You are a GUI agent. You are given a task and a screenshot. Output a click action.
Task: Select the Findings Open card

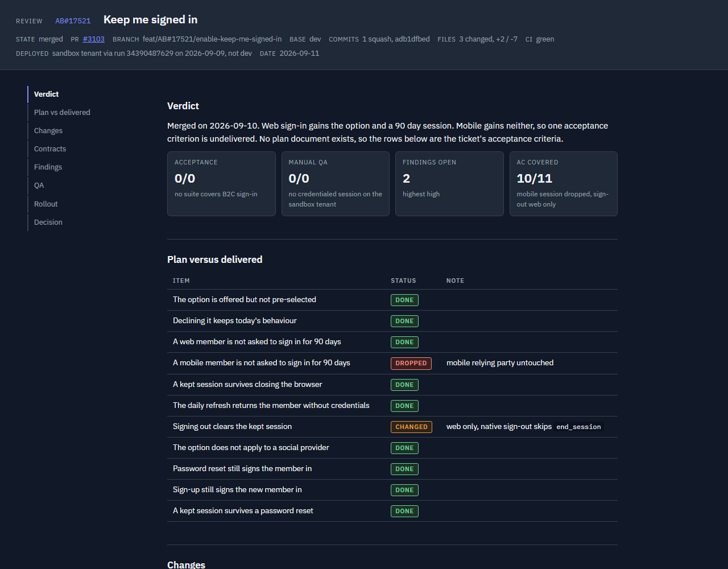pyautogui.click(x=449, y=184)
